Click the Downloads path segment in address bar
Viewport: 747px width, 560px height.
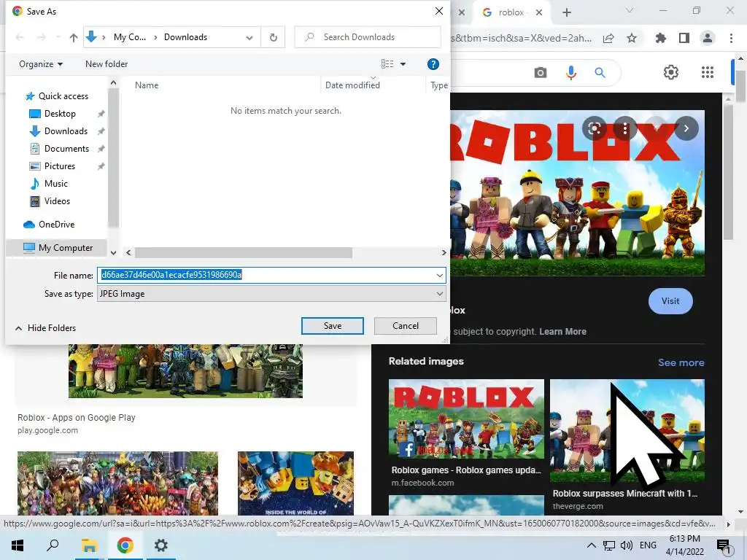186,37
